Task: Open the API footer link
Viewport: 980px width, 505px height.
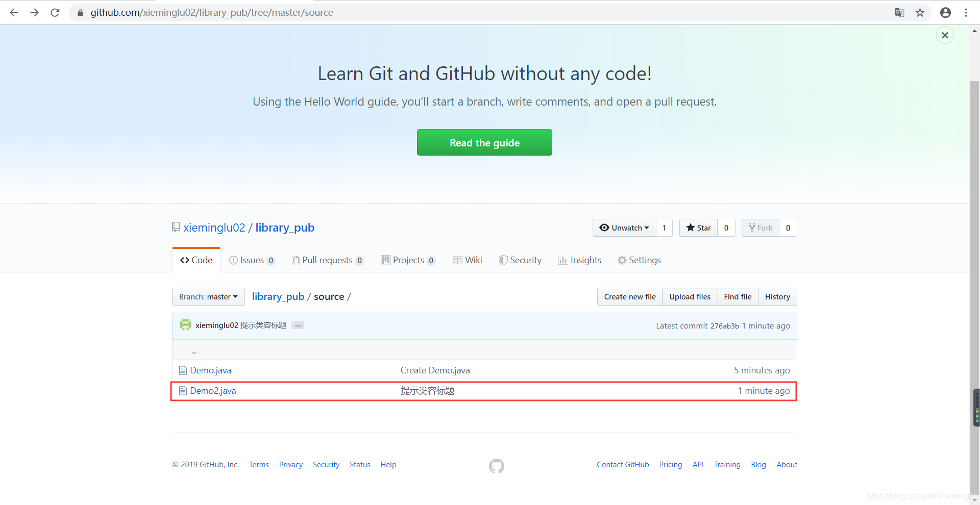Action: [x=698, y=465]
